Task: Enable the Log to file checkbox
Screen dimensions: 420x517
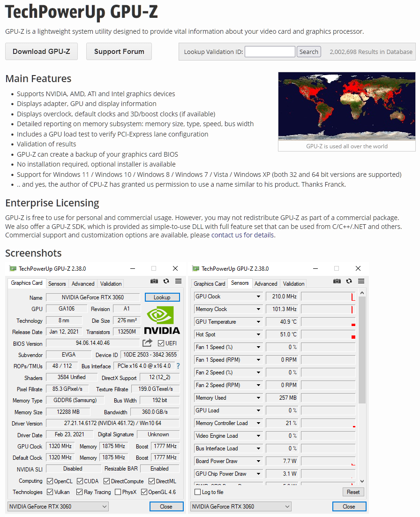Action: point(198,492)
